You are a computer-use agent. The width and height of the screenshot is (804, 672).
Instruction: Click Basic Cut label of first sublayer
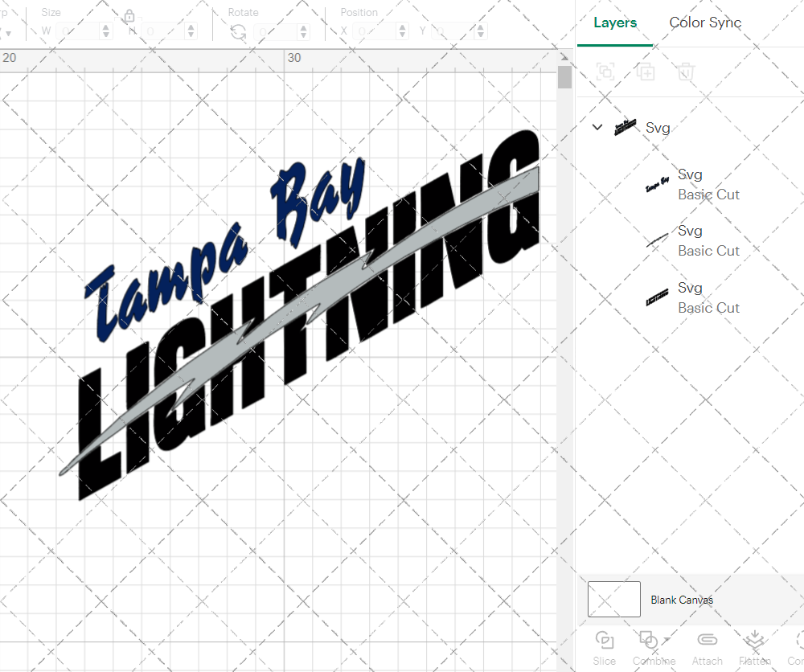tap(708, 195)
